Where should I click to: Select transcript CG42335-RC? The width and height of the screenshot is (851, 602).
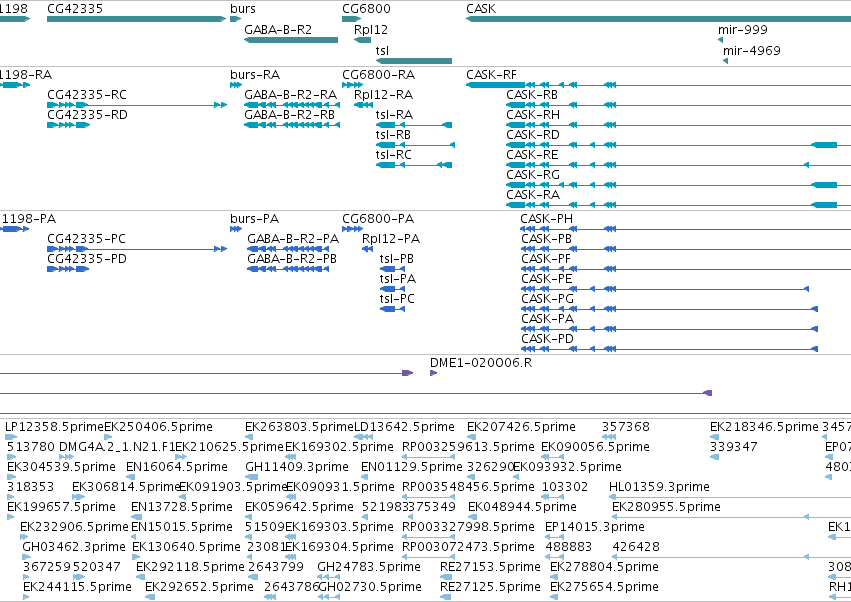(x=87, y=94)
